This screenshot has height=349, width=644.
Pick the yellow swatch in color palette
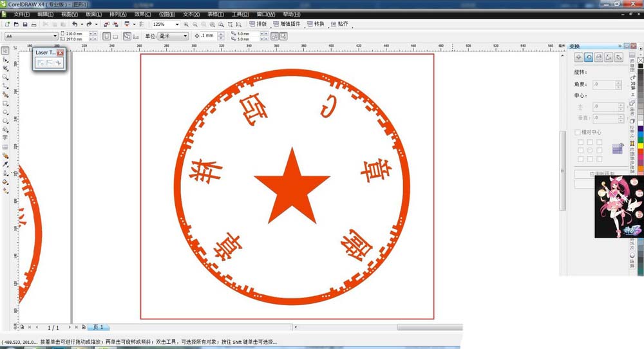coord(640,146)
